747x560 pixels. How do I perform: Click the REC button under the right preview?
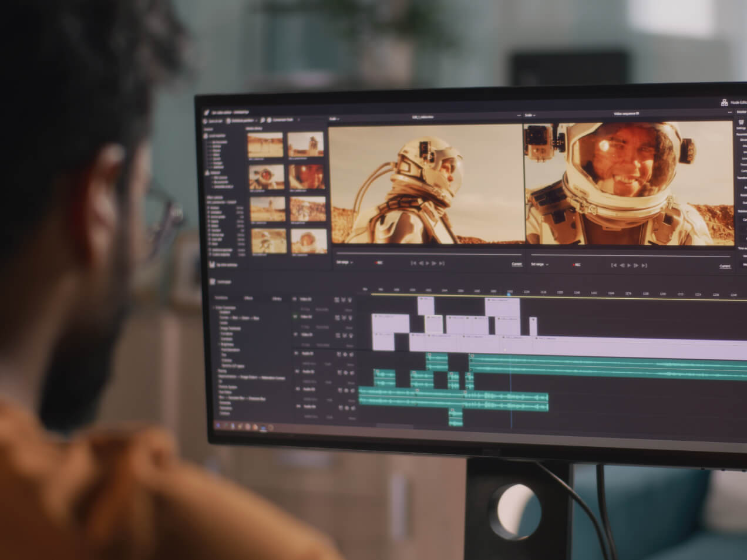click(576, 265)
